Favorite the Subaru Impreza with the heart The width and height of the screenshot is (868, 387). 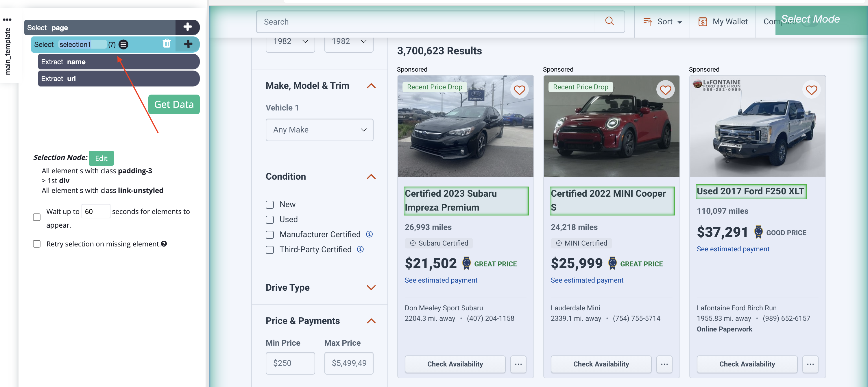519,90
